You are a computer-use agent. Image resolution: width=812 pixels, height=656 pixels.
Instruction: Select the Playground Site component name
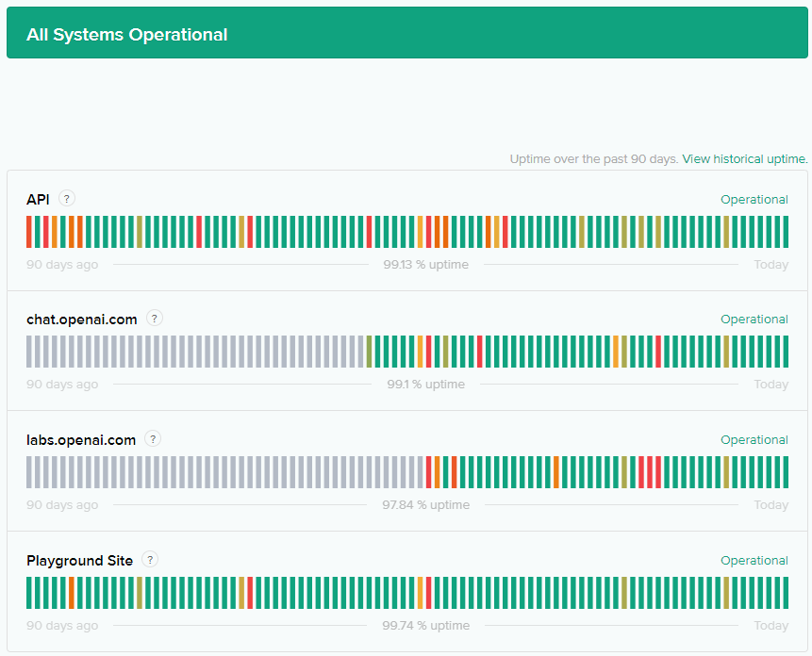pyautogui.click(x=80, y=560)
